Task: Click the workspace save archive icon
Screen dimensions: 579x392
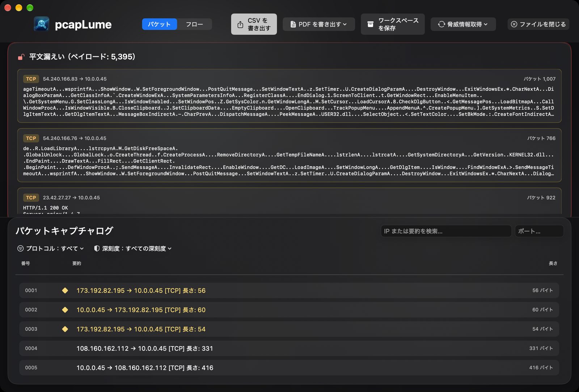Action: click(x=370, y=24)
